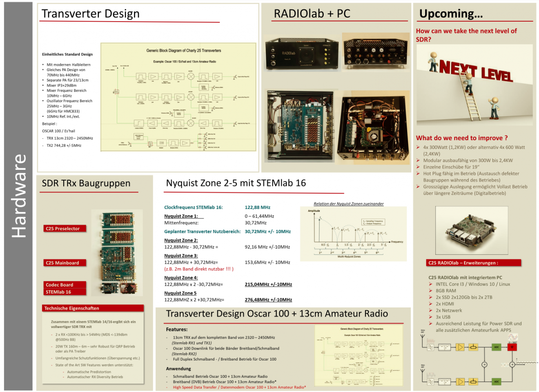Click the C25 RADIOlab – Erweiterungen label

pyautogui.click(x=474, y=263)
